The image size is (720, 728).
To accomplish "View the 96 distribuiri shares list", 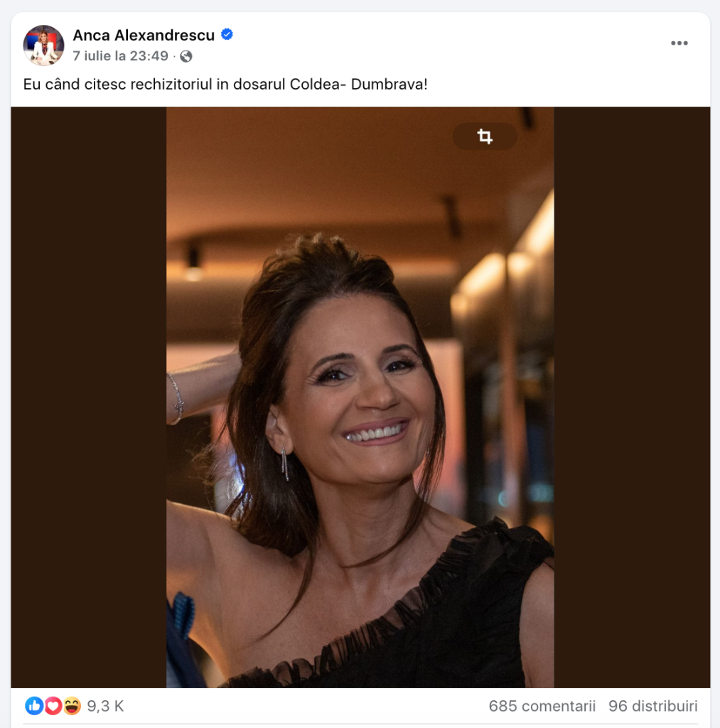I will click(x=652, y=706).
